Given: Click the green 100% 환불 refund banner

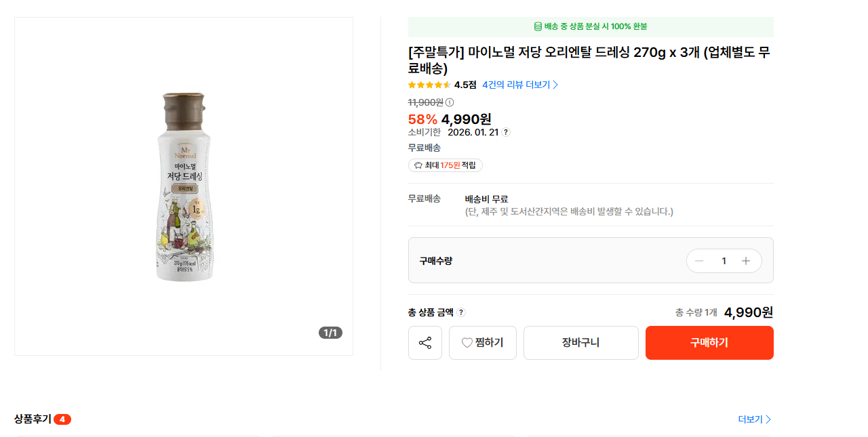Looking at the screenshot, I should click(x=591, y=26).
